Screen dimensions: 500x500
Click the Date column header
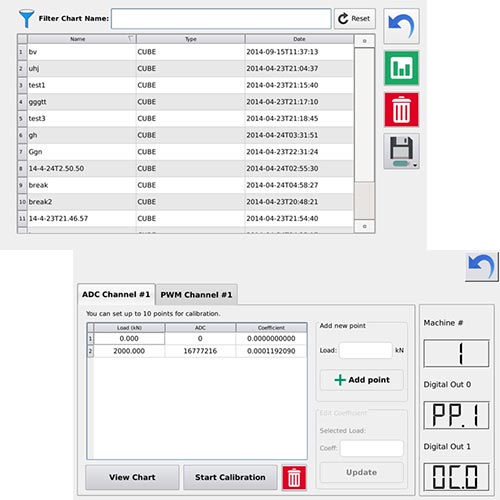pos(299,39)
